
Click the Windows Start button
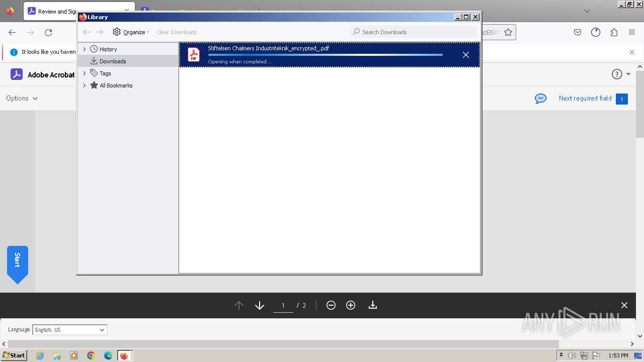point(14,355)
